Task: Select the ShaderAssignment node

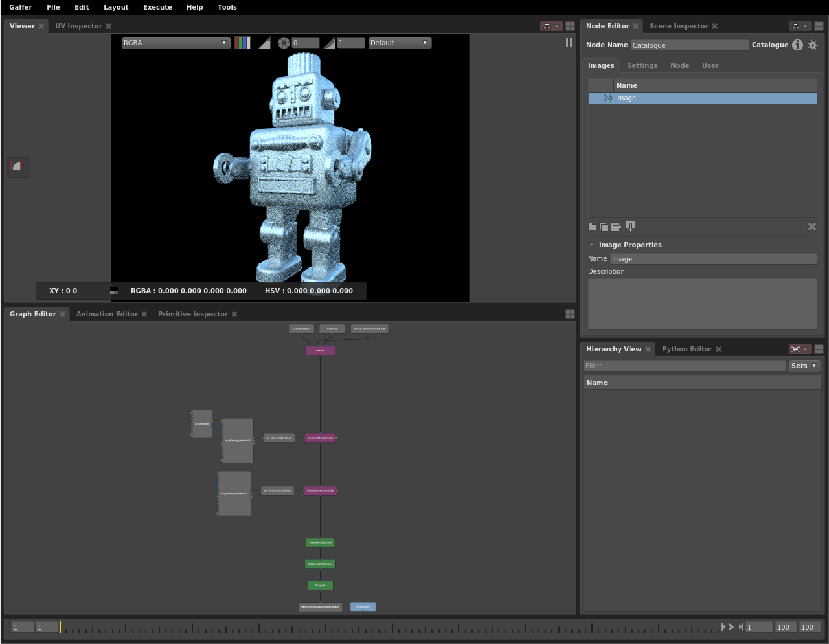Action: [x=320, y=438]
